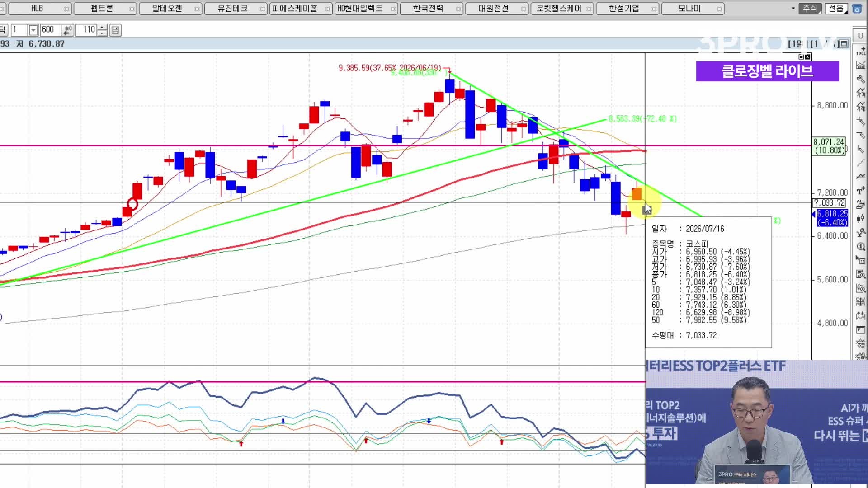Image resolution: width=868 pixels, height=488 pixels.
Task: Close the 유진테크 tab
Action: 262,9
